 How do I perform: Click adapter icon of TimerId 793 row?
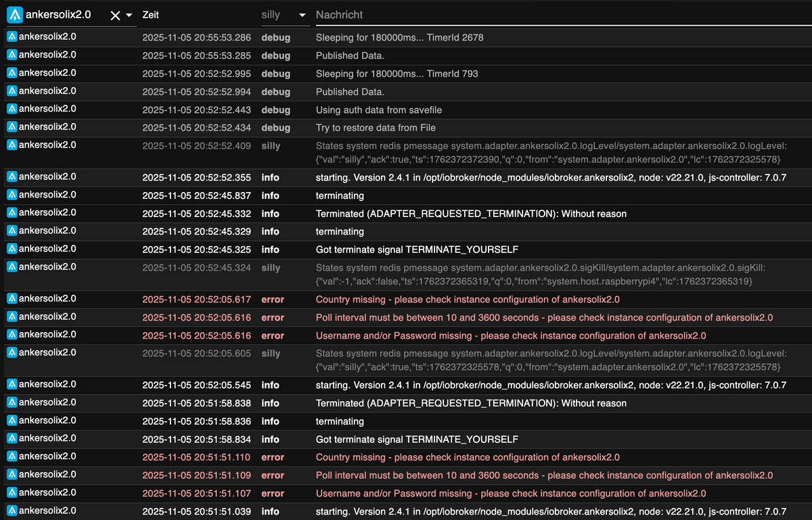click(x=12, y=73)
